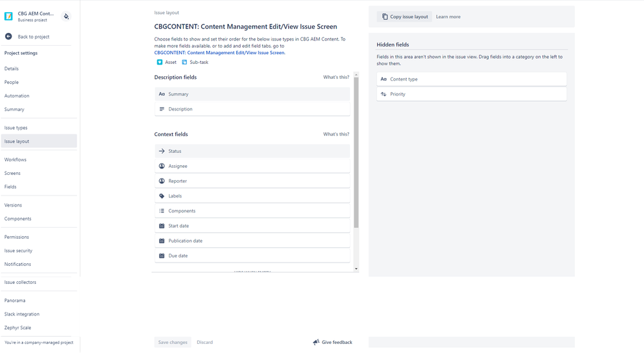Select the Assignee field row
This screenshot has height=353, width=644.
click(x=252, y=166)
